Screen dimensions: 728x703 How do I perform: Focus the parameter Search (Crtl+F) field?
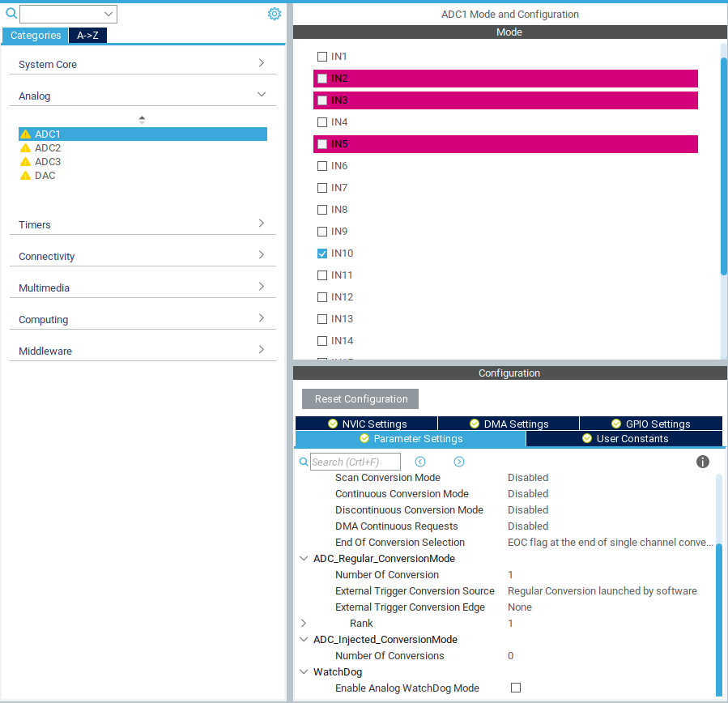pos(355,462)
